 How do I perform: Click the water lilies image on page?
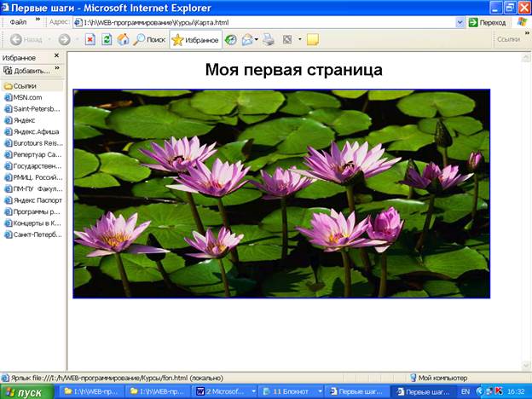tap(281, 194)
